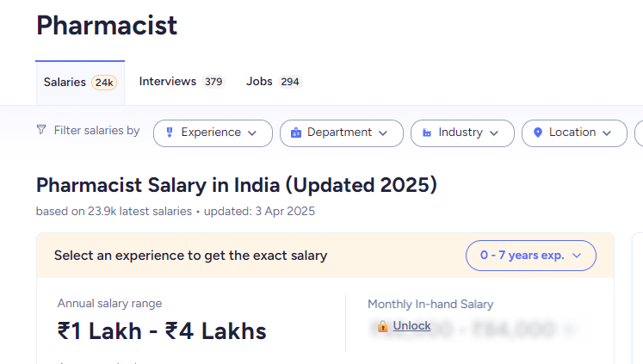Click the 379 interviews count badge
Image resolution: width=643 pixels, height=364 pixels.
(213, 82)
